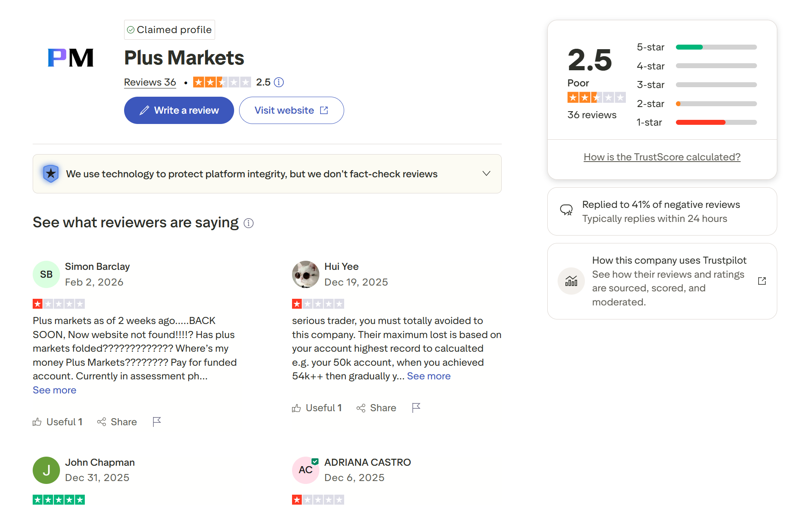
Task: Open Simon Barclay's reviewer profile name
Action: [x=97, y=267]
